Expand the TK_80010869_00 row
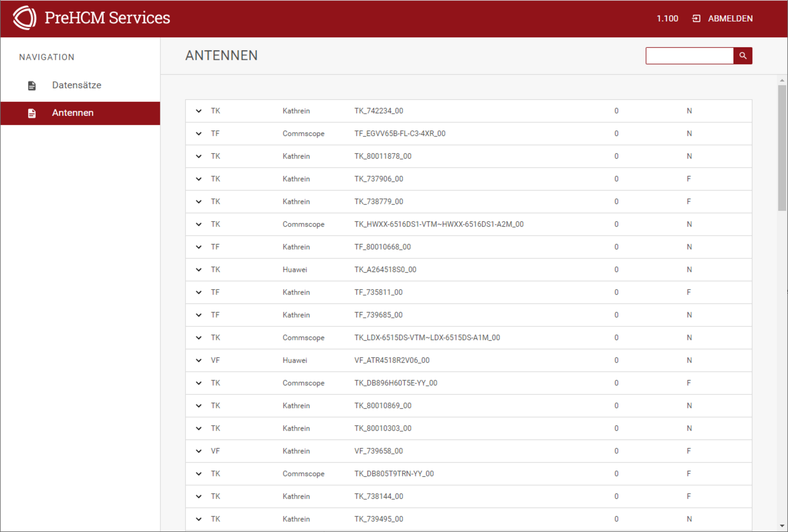The height and width of the screenshot is (532, 788). (199, 406)
